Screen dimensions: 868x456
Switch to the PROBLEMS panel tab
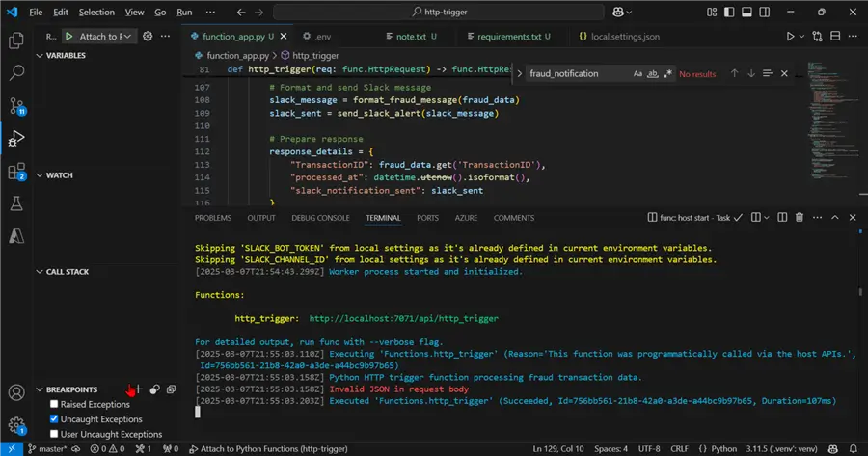(213, 218)
